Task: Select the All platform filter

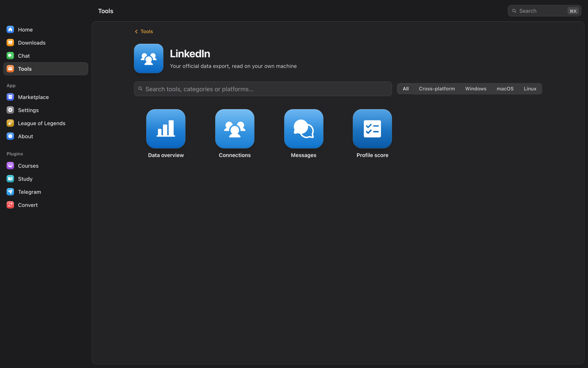Action: click(x=406, y=89)
